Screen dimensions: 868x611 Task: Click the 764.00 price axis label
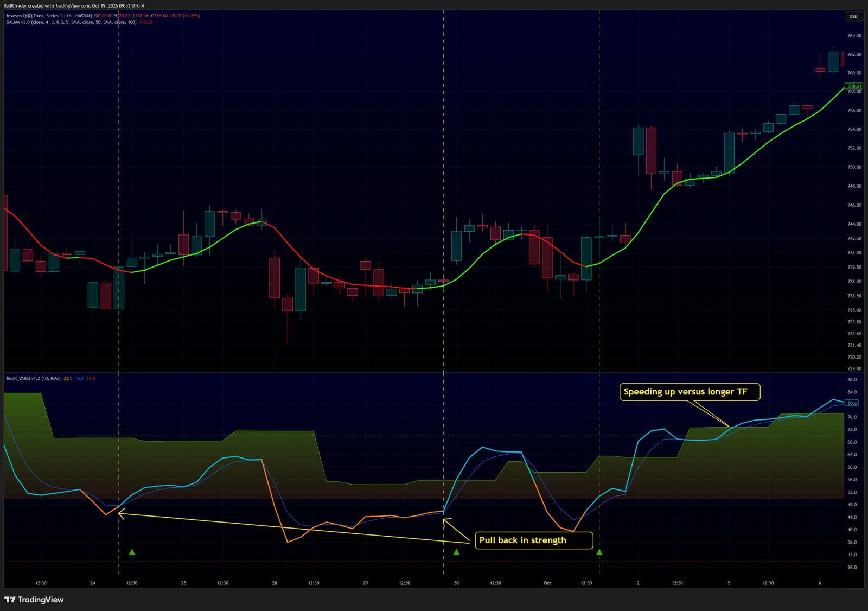[854, 36]
